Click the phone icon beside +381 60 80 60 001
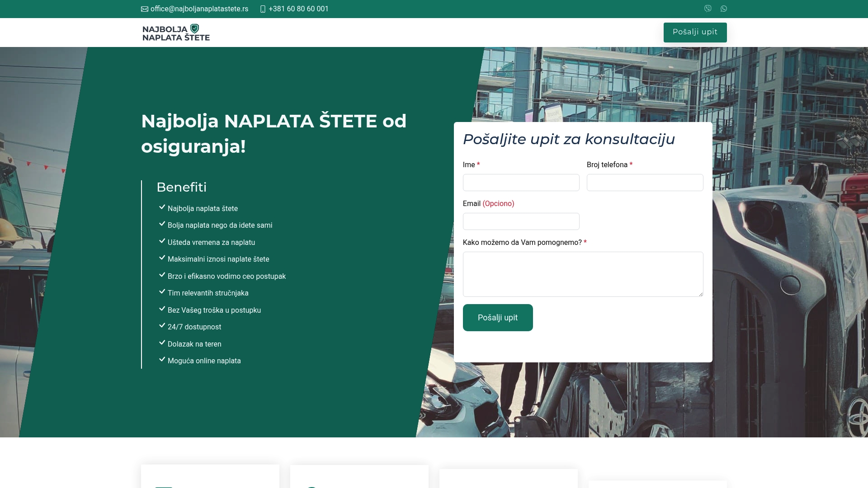Screen dimensions: 868x488 point(263,9)
